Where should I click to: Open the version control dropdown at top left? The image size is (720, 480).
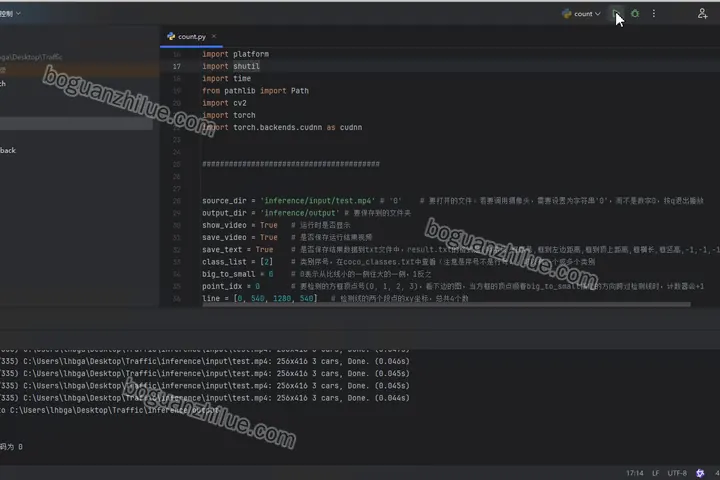point(11,14)
